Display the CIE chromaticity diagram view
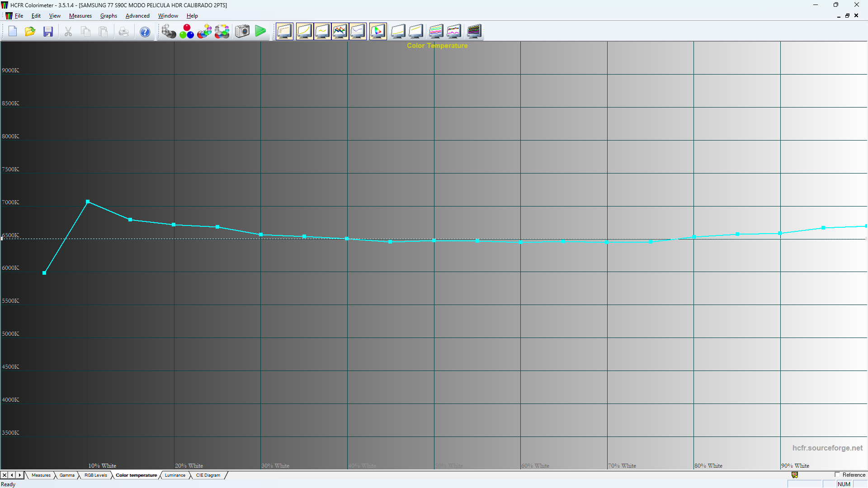 [378, 31]
